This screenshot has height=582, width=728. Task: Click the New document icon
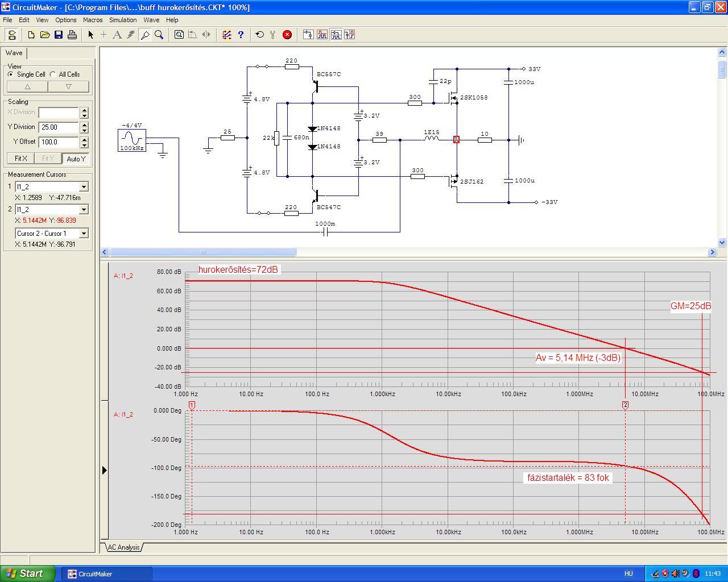tap(31, 35)
